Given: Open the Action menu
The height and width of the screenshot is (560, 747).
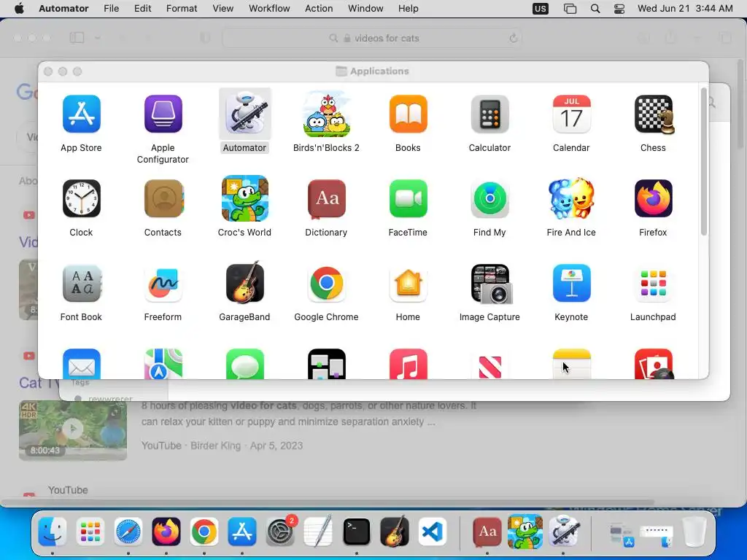Looking at the screenshot, I should [x=319, y=9].
